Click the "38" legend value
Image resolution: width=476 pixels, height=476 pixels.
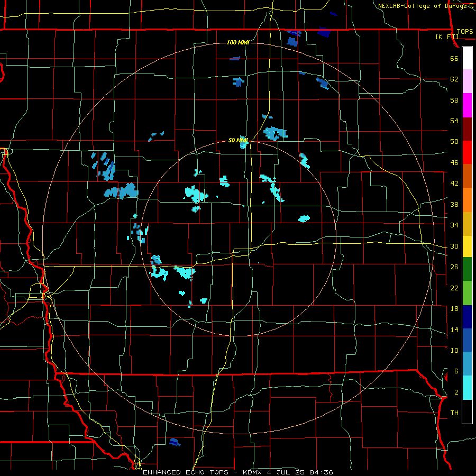pyautogui.click(x=454, y=204)
